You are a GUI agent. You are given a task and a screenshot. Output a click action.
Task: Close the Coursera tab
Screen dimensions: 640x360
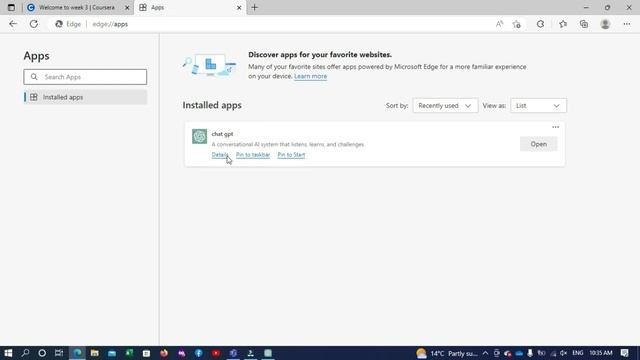[x=127, y=7]
